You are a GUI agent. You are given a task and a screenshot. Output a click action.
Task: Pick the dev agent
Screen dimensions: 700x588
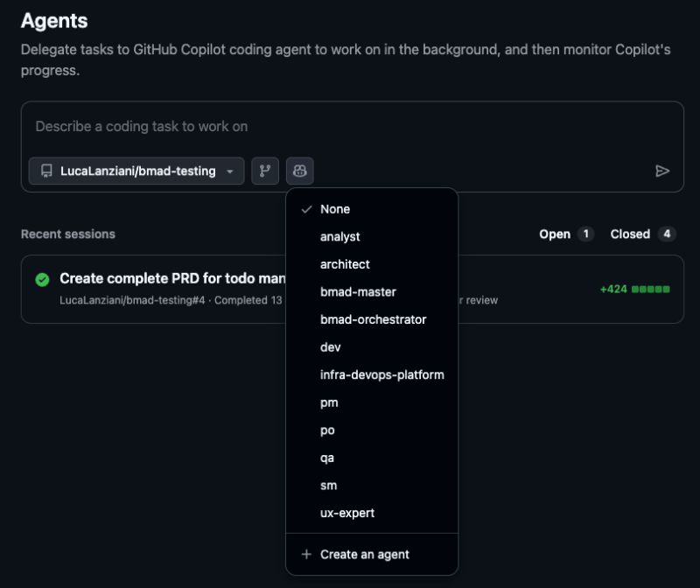tap(331, 347)
